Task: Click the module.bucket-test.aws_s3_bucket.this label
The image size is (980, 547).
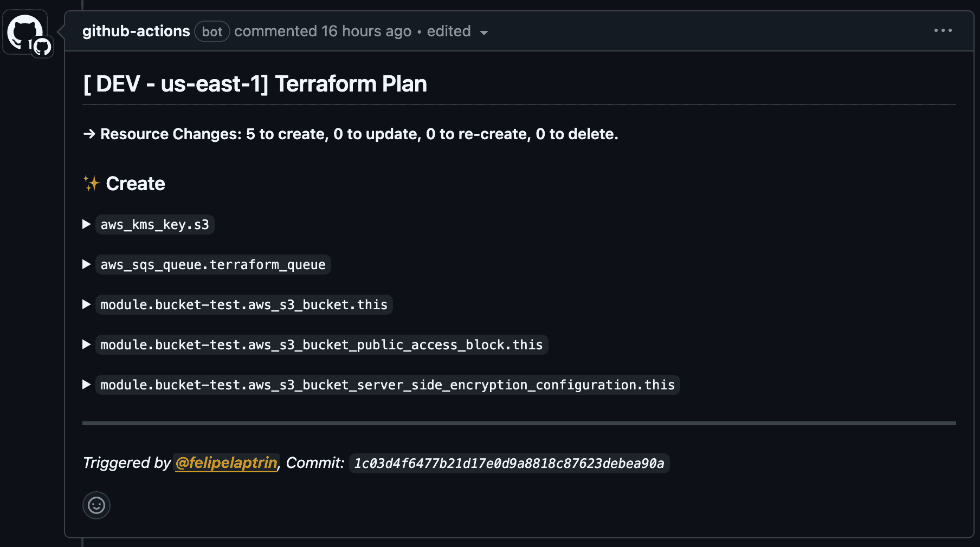Action: pyautogui.click(x=244, y=305)
